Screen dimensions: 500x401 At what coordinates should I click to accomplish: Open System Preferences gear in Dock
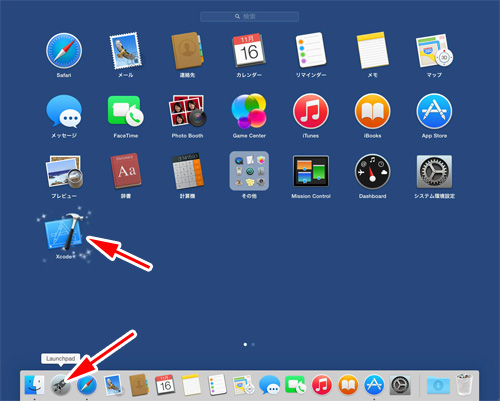coord(400,385)
